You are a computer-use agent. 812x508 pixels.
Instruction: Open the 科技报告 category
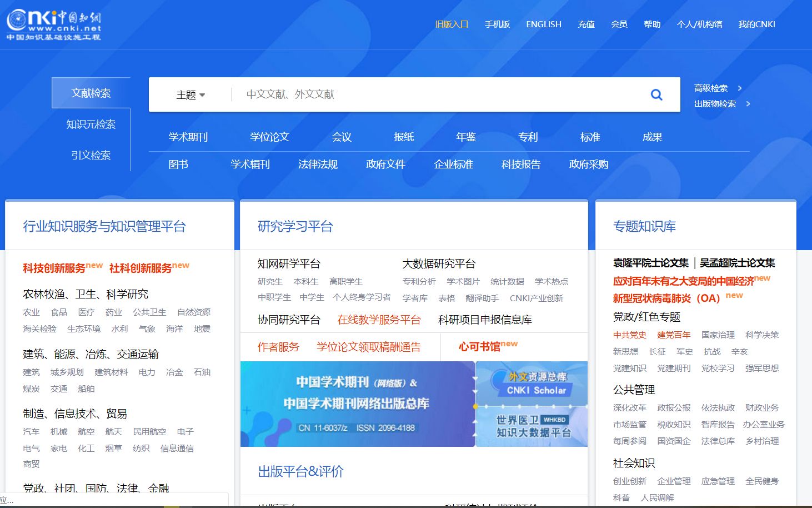(521, 165)
